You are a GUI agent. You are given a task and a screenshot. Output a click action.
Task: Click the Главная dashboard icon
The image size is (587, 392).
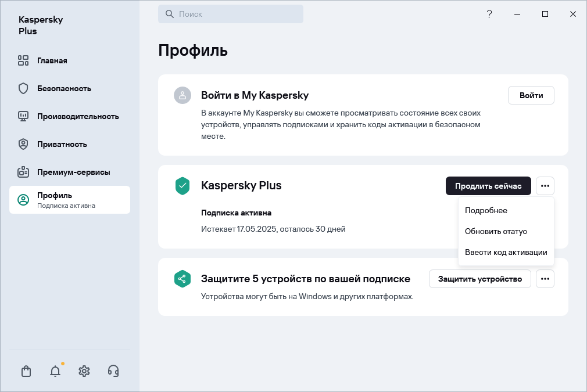tap(23, 60)
